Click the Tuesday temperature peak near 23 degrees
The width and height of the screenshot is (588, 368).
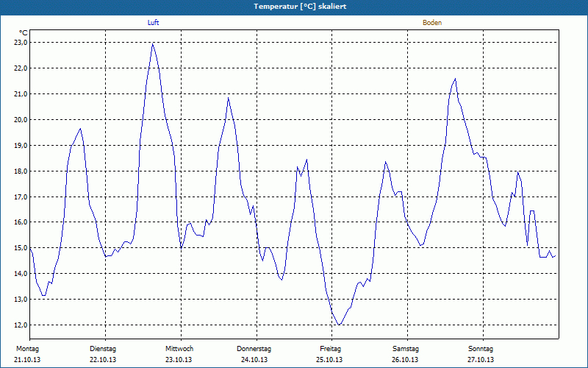(153, 44)
